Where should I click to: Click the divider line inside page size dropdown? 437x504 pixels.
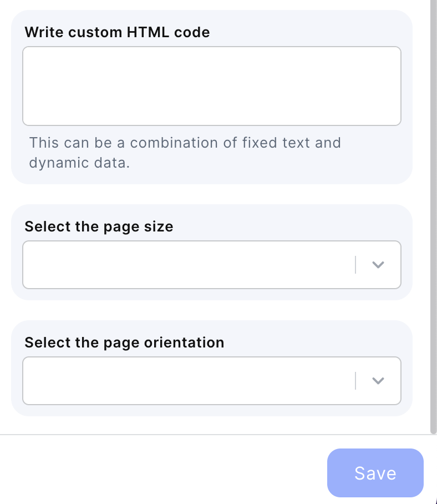coord(355,265)
